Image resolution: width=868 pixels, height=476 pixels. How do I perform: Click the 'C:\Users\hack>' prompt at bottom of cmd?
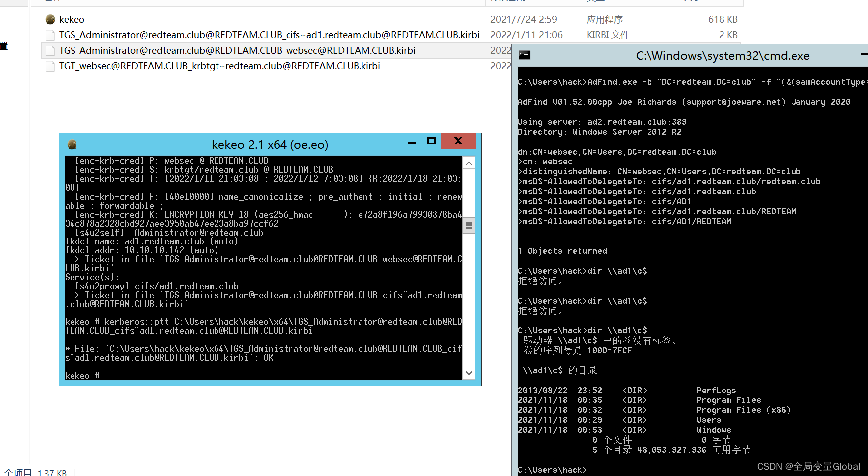point(552,470)
